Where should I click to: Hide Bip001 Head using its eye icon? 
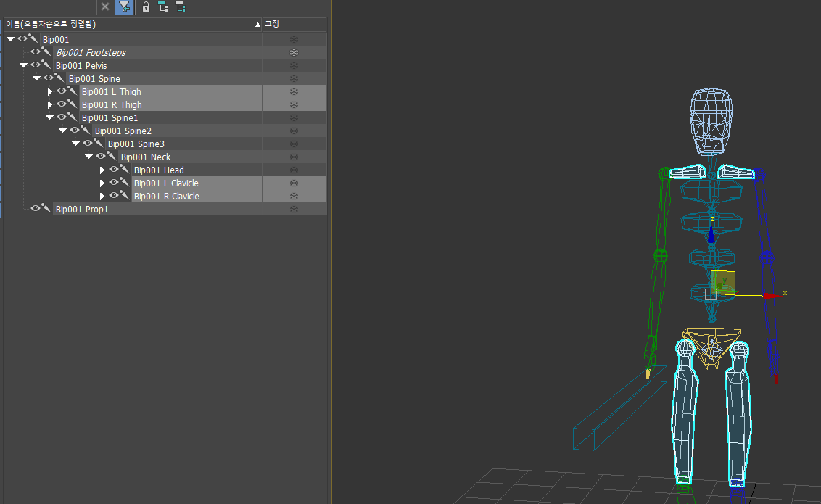click(114, 170)
